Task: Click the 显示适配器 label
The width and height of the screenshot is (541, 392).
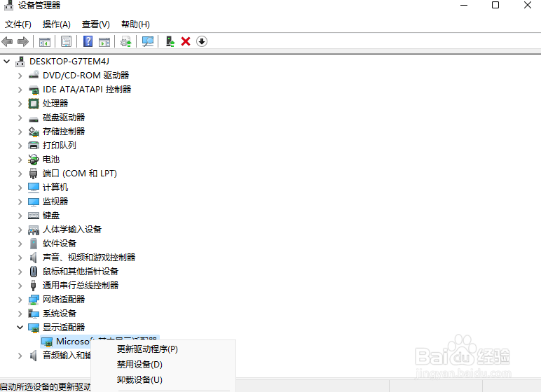Action: 64,327
